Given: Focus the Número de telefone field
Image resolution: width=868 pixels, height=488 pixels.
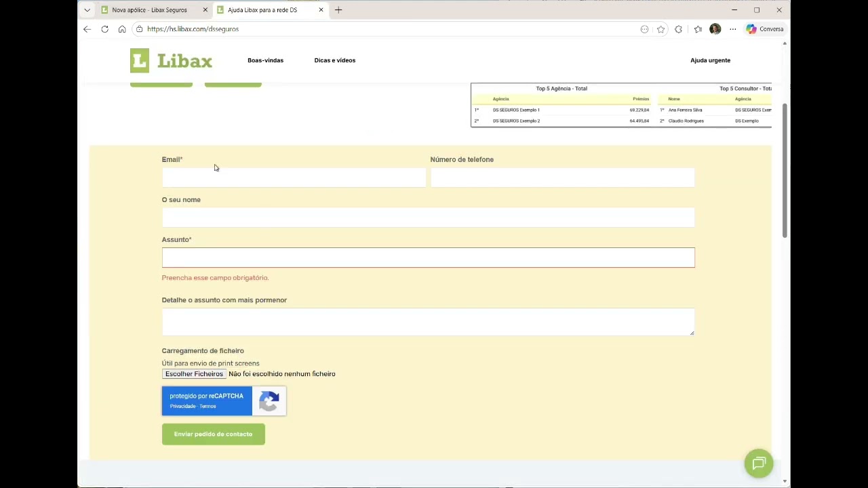Looking at the screenshot, I should coord(562,178).
